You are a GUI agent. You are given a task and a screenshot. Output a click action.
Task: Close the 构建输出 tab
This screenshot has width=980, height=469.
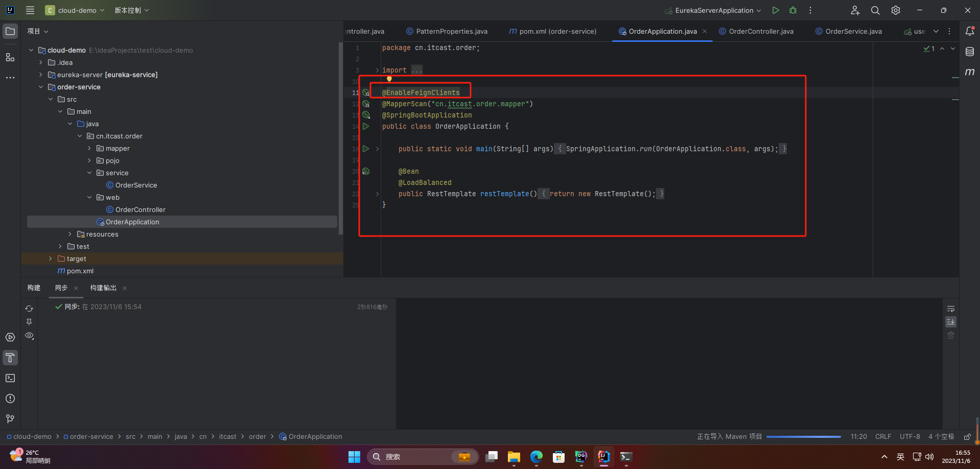(x=125, y=288)
